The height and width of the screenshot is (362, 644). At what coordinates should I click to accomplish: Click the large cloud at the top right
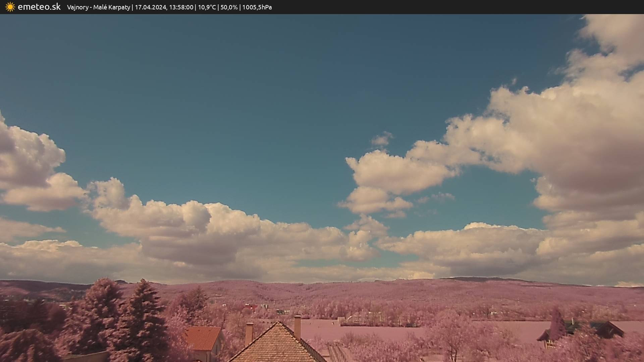tap(570, 134)
